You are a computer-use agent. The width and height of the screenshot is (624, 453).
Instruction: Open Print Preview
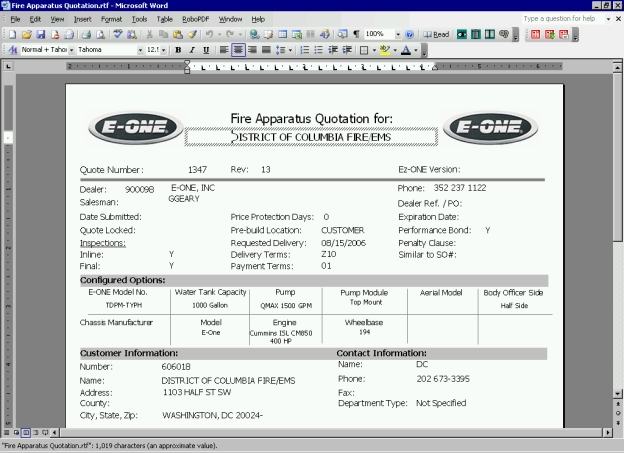pyautogui.click(x=101, y=35)
